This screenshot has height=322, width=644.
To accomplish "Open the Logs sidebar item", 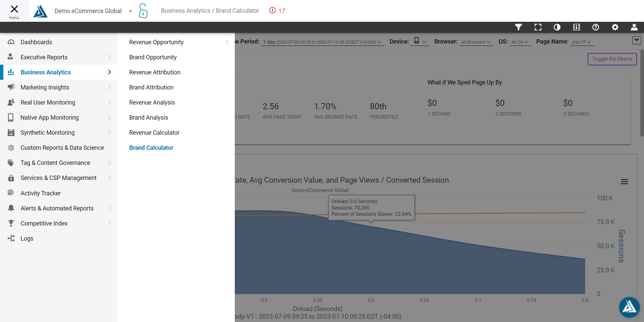I will (27, 239).
